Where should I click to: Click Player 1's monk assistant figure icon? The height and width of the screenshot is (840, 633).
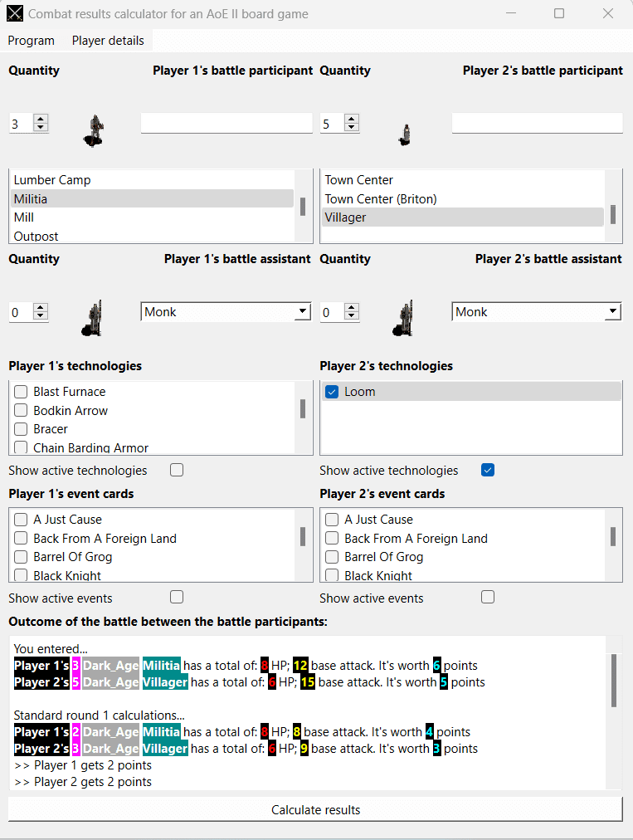pyautogui.click(x=92, y=318)
